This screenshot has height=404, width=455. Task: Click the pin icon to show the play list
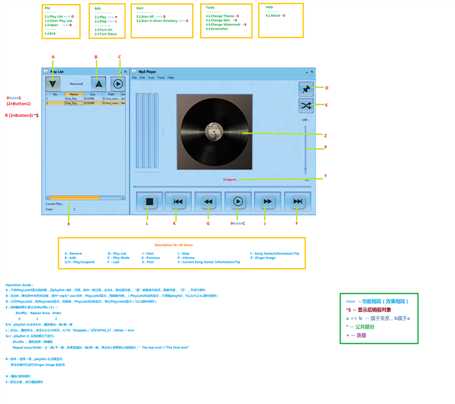pos(306,89)
